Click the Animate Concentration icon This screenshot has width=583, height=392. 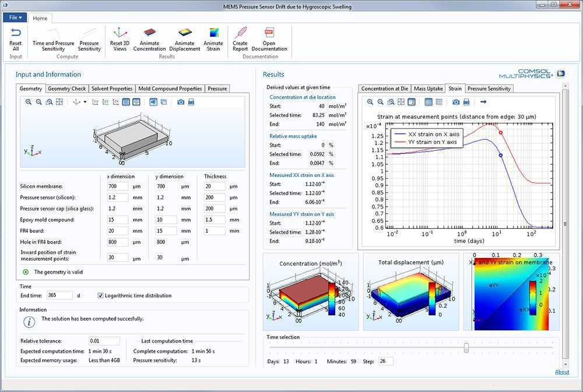click(x=149, y=41)
